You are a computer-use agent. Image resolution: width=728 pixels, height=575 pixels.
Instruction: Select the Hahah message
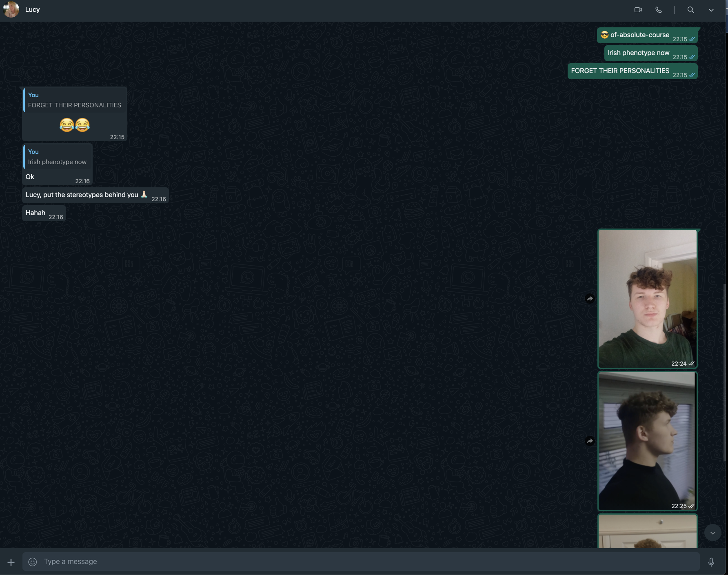44,213
